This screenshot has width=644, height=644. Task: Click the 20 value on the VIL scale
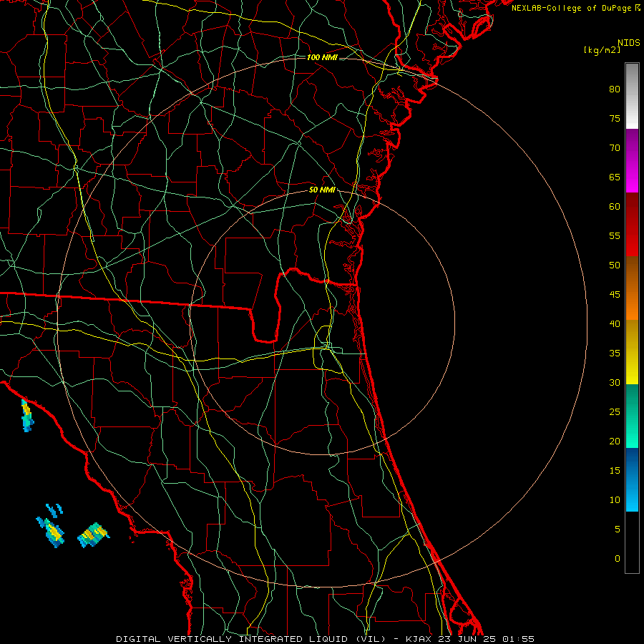[x=615, y=441]
